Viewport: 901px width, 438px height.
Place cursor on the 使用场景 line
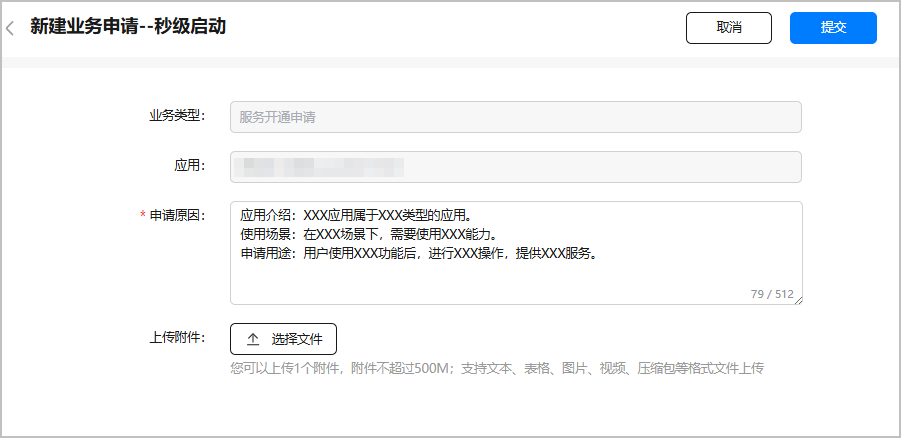pos(368,235)
